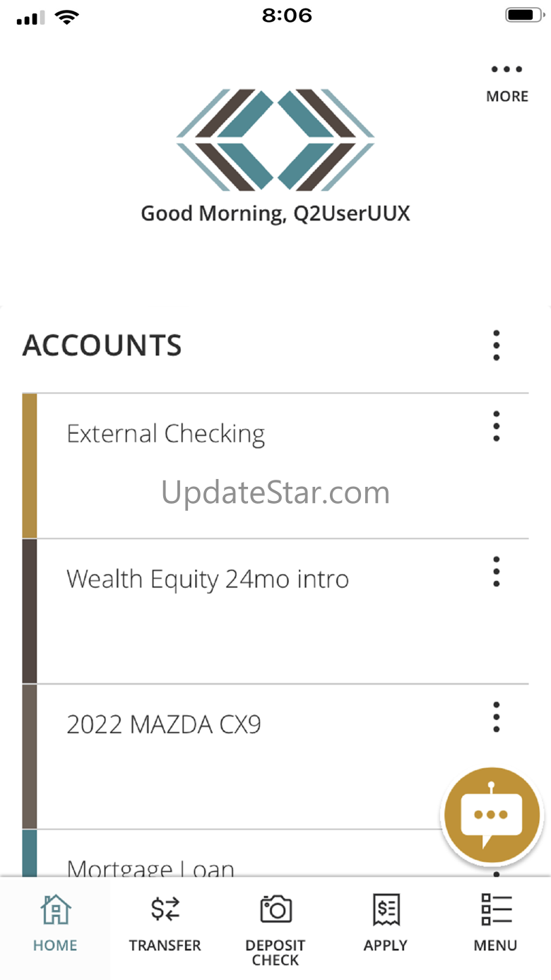Open 2022 MAZDA CX9 options dots
551x980 pixels.
pos(497,717)
